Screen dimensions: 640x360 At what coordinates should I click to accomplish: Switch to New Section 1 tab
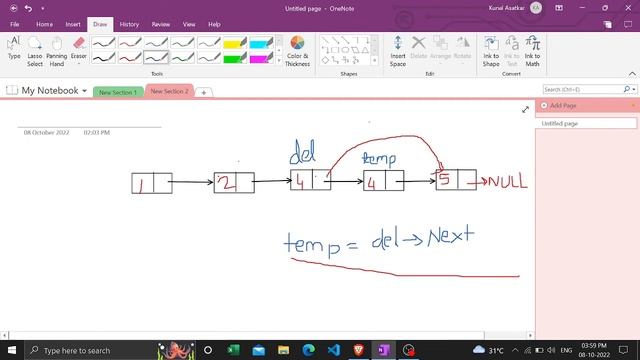118,92
